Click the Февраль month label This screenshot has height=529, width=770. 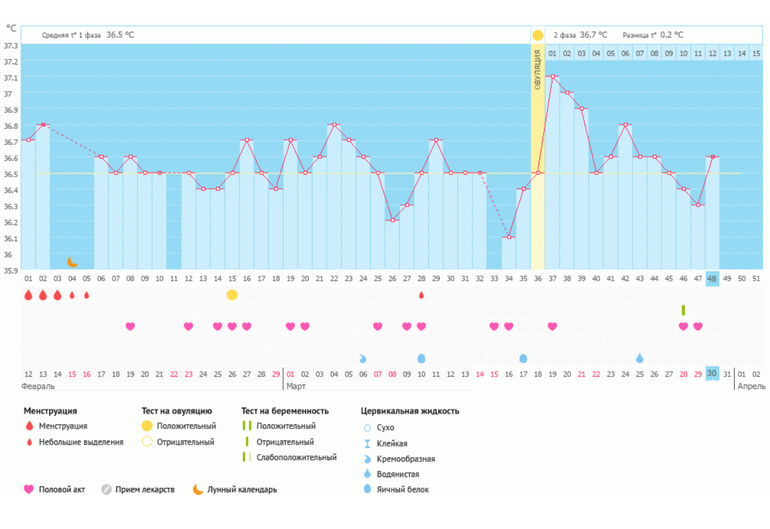(x=38, y=386)
